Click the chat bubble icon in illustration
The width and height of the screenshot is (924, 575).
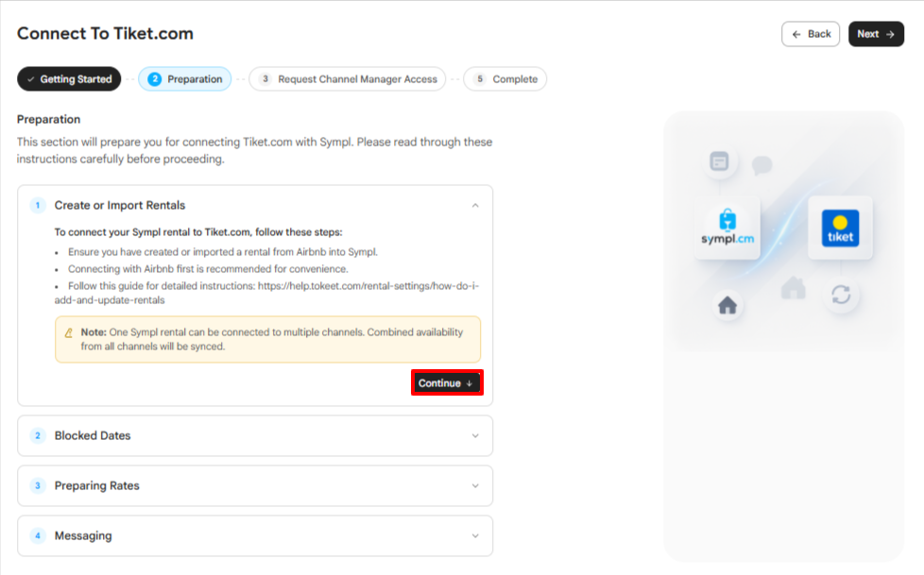(761, 165)
